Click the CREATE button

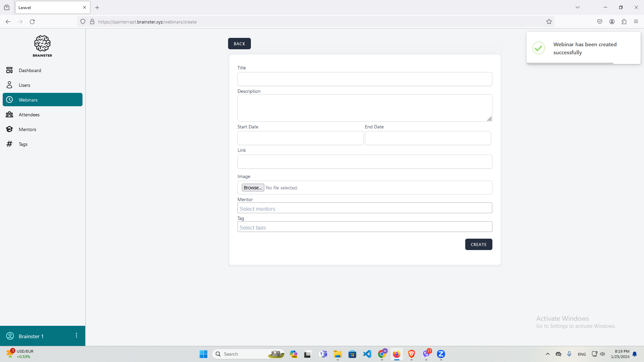(478, 244)
